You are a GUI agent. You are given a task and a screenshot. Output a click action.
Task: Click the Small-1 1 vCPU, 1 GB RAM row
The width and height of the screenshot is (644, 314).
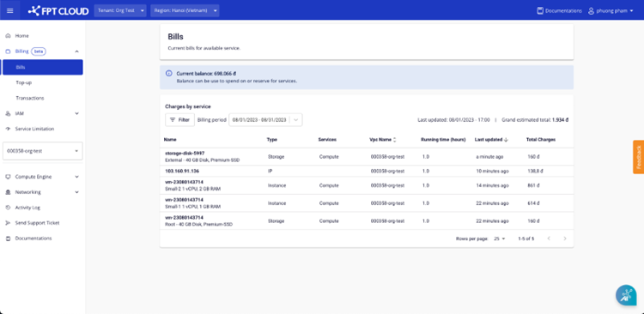(367, 203)
